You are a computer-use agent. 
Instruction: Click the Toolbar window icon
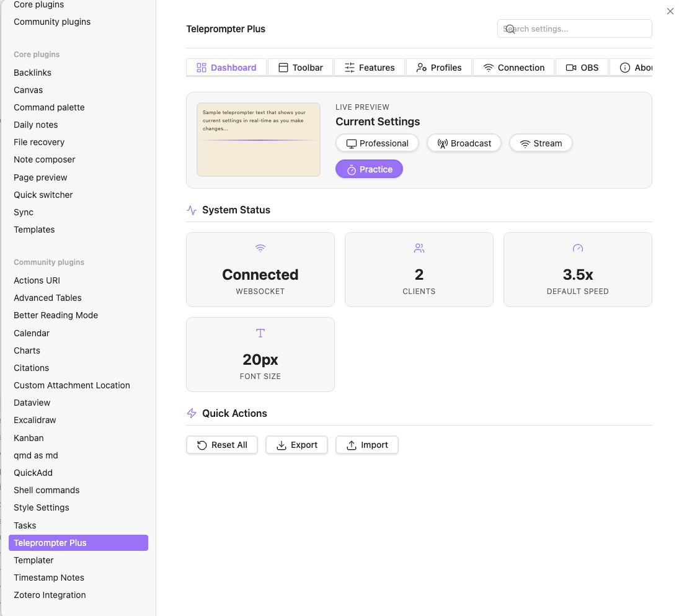283,68
